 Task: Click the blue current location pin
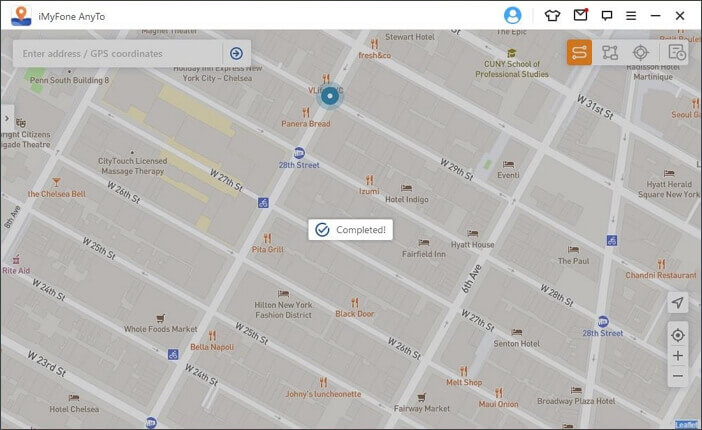click(330, 96)
